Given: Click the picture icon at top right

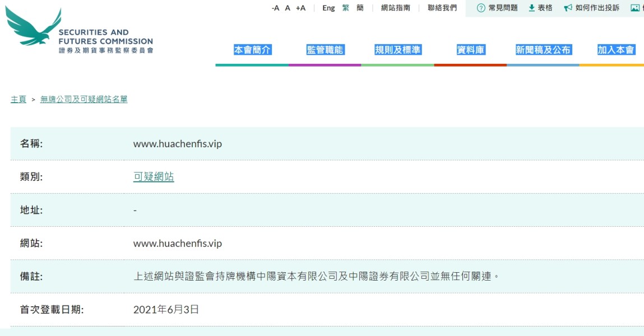Looking at the screenshot, I should point(635,8).
